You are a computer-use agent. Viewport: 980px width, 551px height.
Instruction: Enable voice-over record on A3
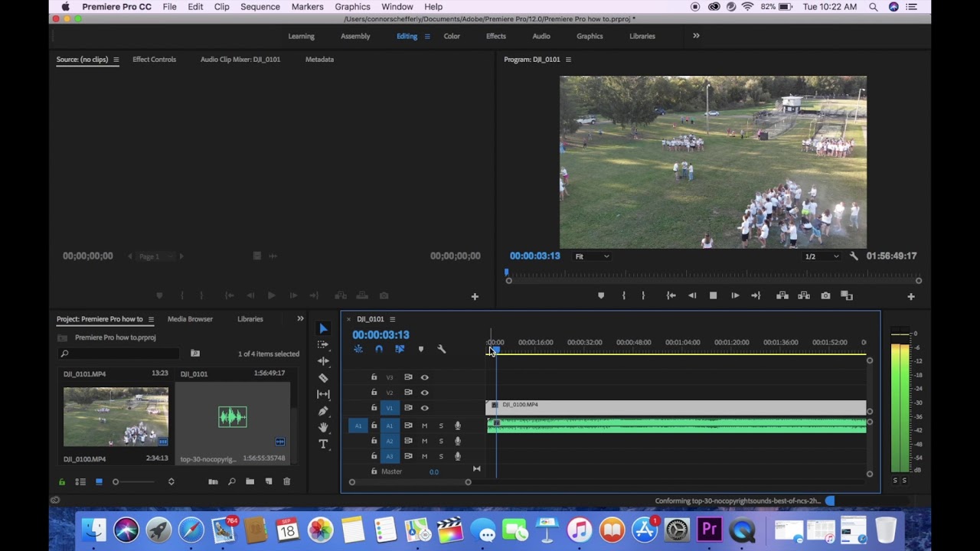pyautogui.click(x=458, y=456)
